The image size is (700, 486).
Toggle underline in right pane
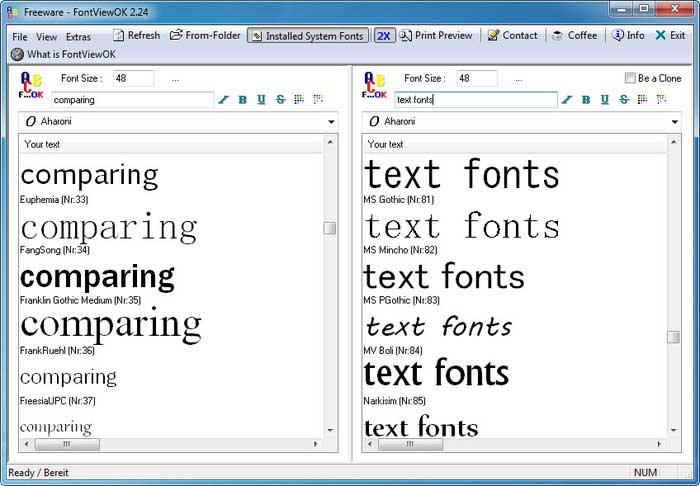(x=604, y=100)
